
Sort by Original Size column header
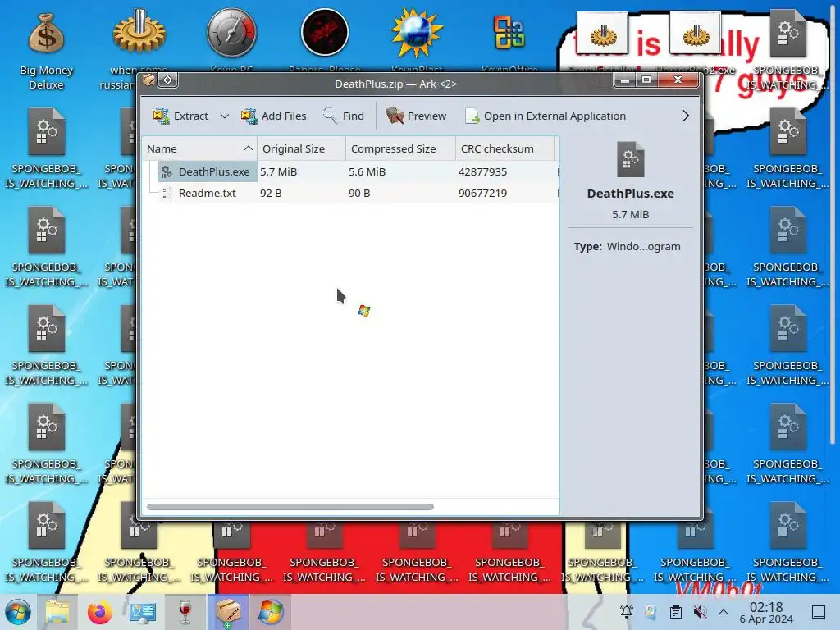click(x=301, y=149)
